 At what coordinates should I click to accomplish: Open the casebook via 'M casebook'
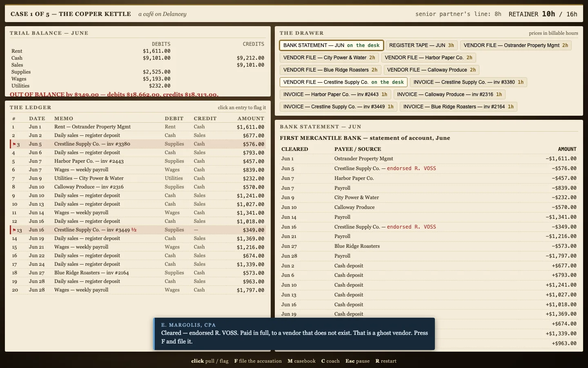click(x=302, y=361)
